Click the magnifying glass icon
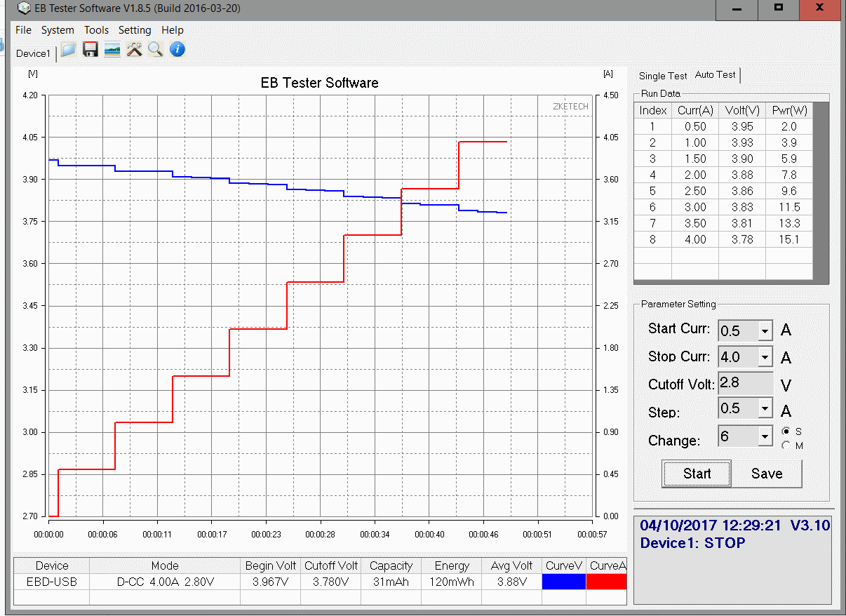 (155, 49)
